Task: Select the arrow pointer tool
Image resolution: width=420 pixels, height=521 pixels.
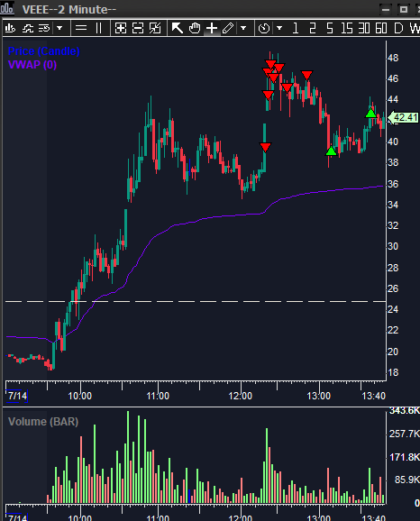Action: (178, 28)
